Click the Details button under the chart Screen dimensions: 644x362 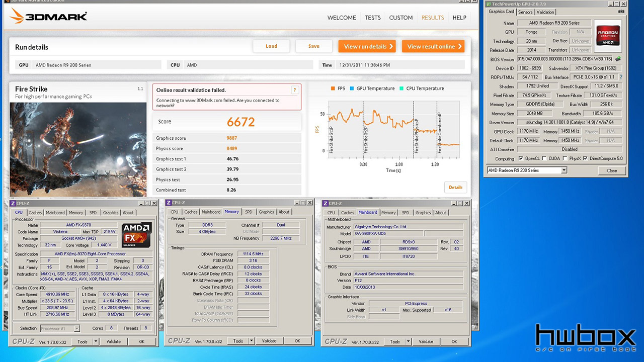(455, 188)
